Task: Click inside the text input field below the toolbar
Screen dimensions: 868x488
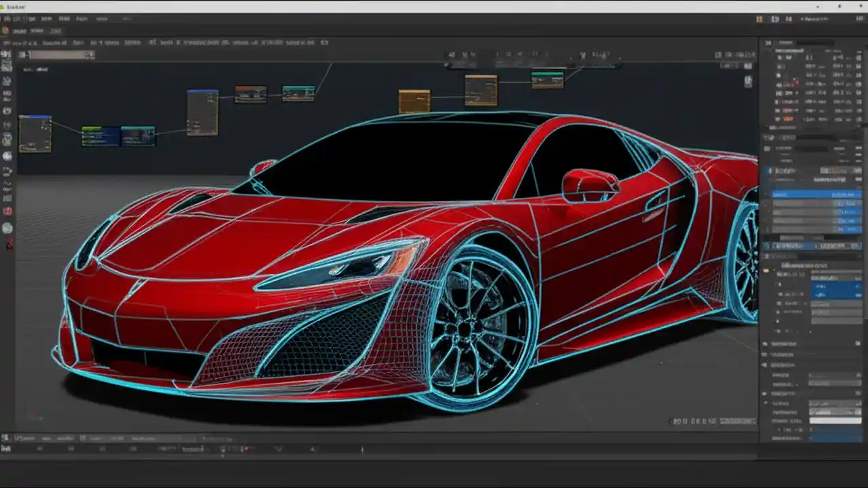Action: click(x=58, y=55)
